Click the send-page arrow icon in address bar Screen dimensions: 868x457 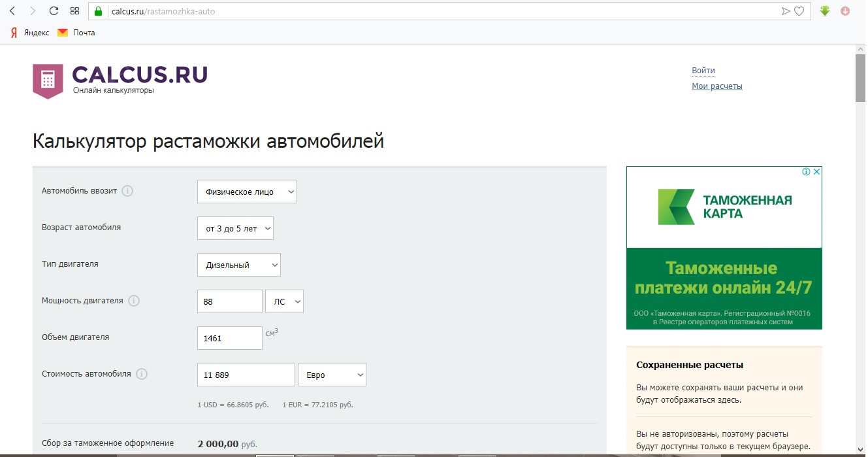coord(786,11)
